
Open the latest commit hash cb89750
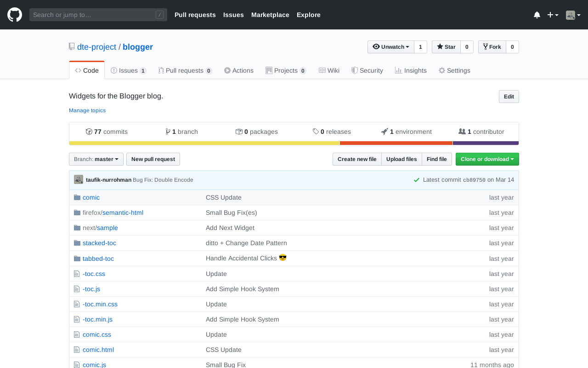(x=474, y=180)
